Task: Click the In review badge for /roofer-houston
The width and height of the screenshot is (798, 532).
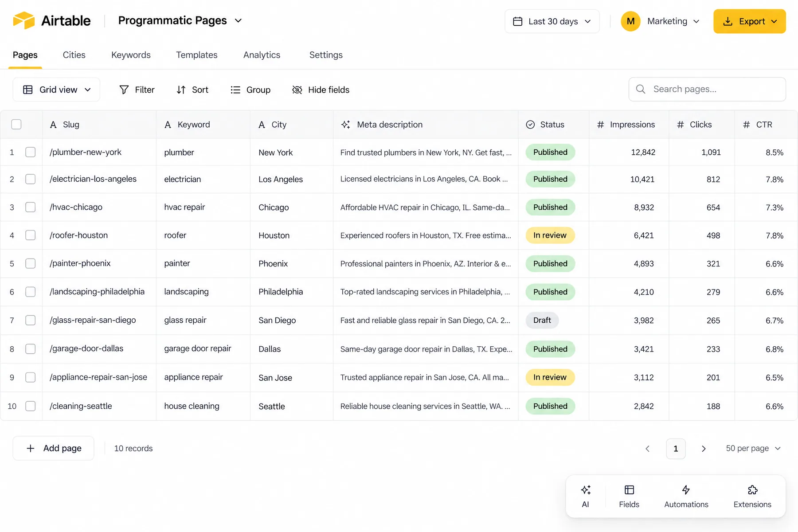Action: point(550,235)
